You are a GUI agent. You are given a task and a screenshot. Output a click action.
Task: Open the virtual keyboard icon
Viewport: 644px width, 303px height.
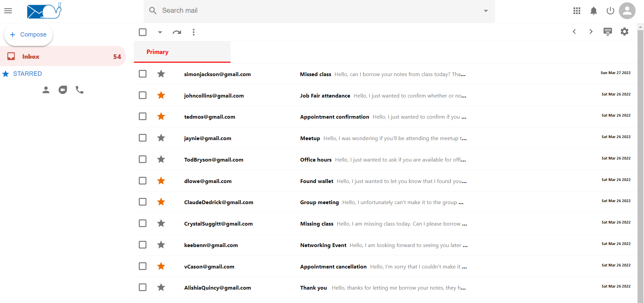tap(607, 32)
